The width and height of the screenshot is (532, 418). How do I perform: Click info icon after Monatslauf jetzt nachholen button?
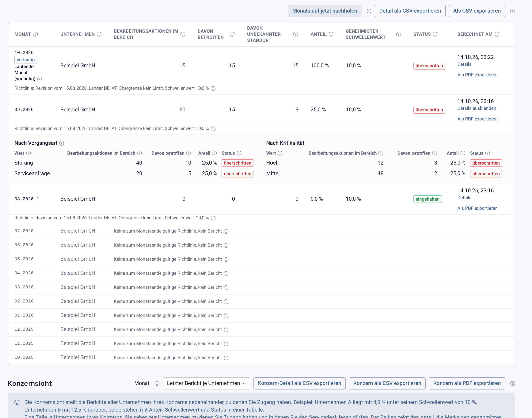(369, 11)
